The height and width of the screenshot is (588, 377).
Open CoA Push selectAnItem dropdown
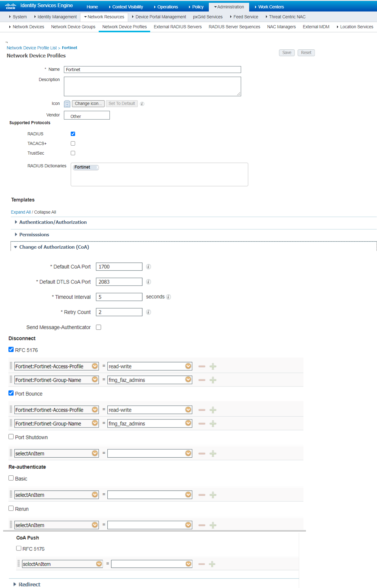point(99,564)
